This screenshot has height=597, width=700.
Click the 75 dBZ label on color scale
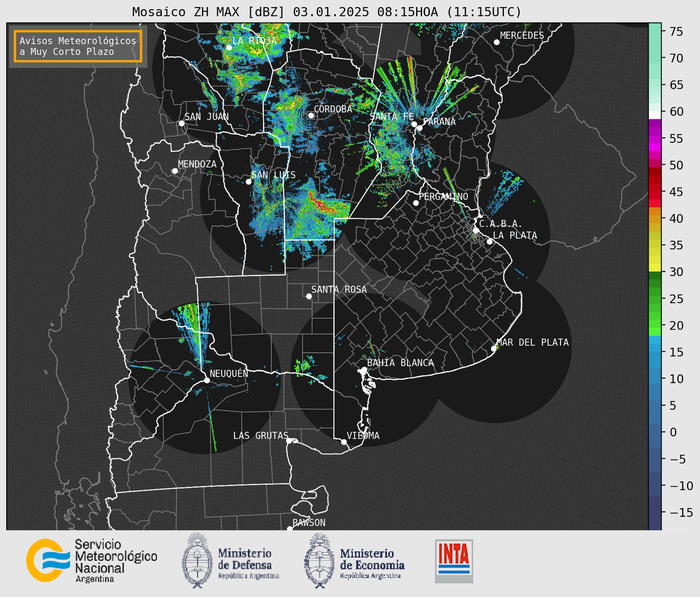pyautogui.click(x=676, y=31)
